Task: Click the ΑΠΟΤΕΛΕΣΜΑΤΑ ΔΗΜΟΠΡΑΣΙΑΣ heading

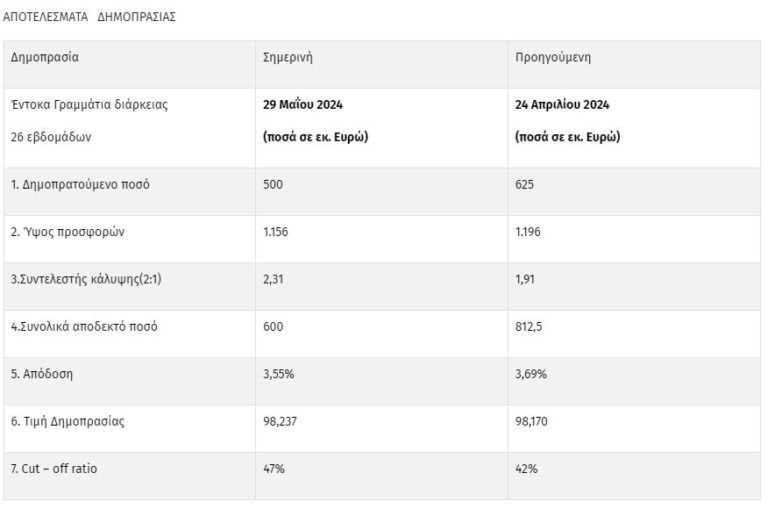Action: [x=90, y=18]
